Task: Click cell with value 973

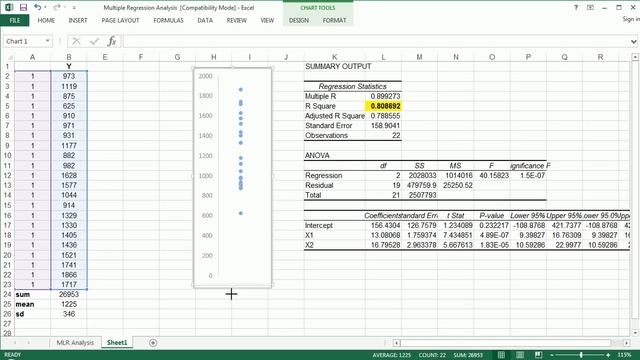Action: [69, 76]
